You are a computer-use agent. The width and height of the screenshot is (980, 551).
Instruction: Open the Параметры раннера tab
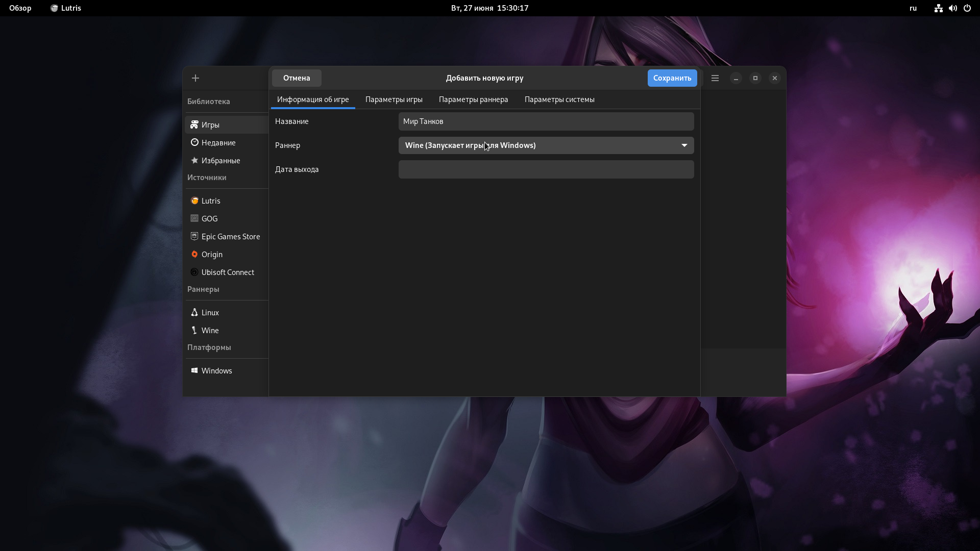tap(473, 99)
